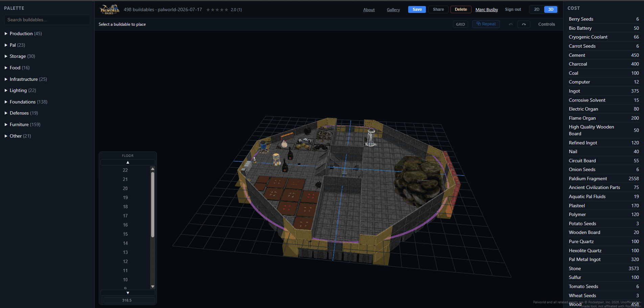The image size is (644, 308).
Task: Click the floor down arrow button
Action: [128, 293]
